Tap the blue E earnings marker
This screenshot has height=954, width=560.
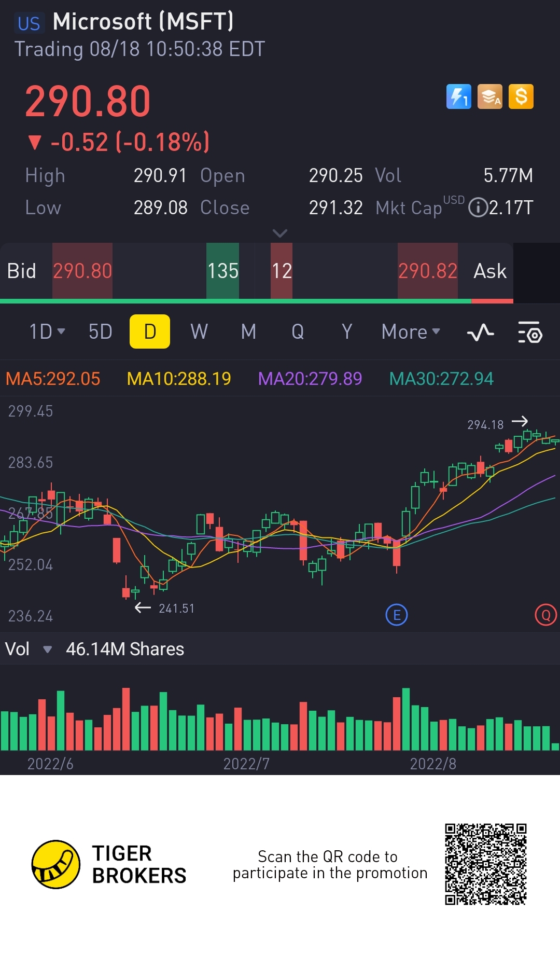pos(397,615)
